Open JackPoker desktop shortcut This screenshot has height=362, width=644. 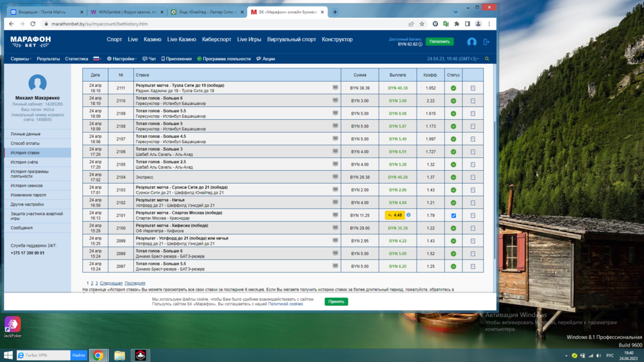point(13,325)
